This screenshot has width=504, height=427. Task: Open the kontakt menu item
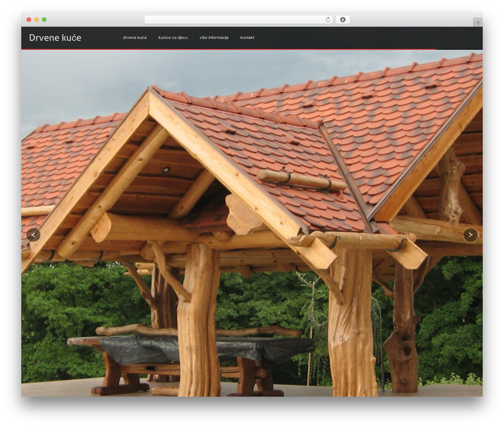(247, 37)
